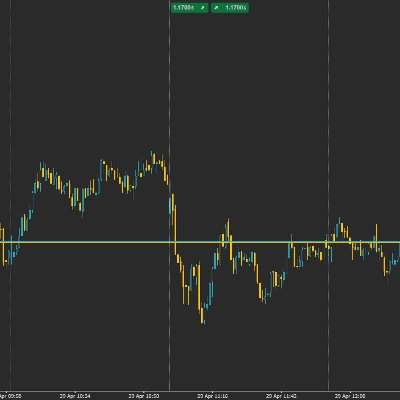
Task: Click the '20 Apr 12:08' time axis label
Action: tap(350, 396)
